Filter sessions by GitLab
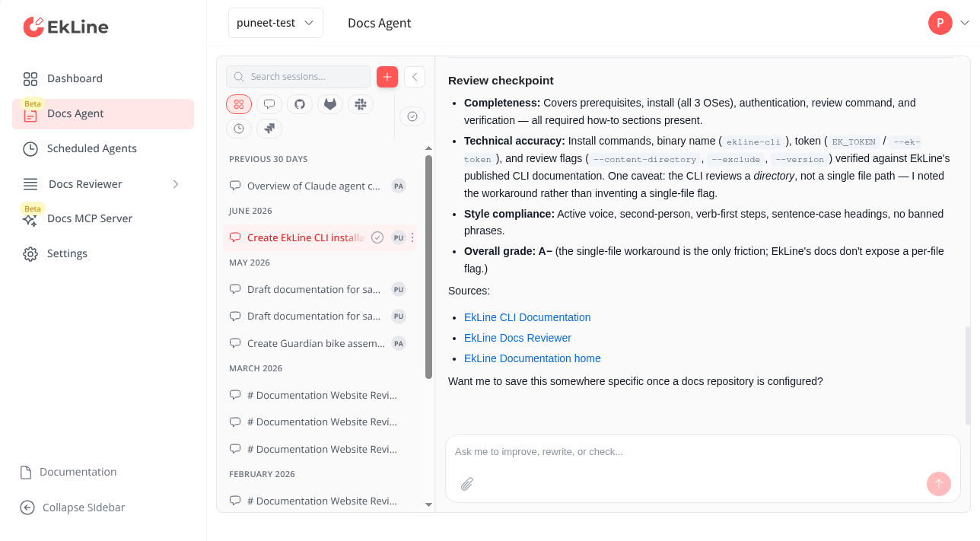This screenshot has width=980, height=541. point(330,104)
